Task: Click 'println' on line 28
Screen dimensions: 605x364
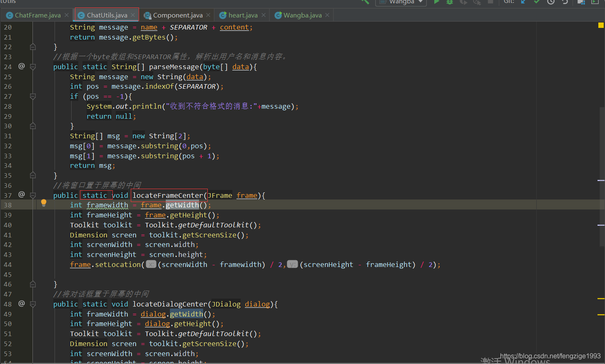Action: tap(147, 106)
